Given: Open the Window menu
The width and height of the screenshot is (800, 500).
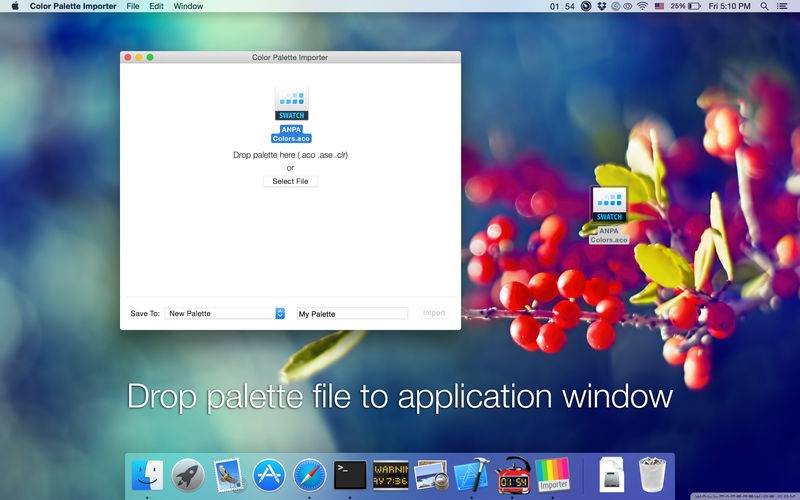Looking at the screenshot, I should tap(188, 6).
